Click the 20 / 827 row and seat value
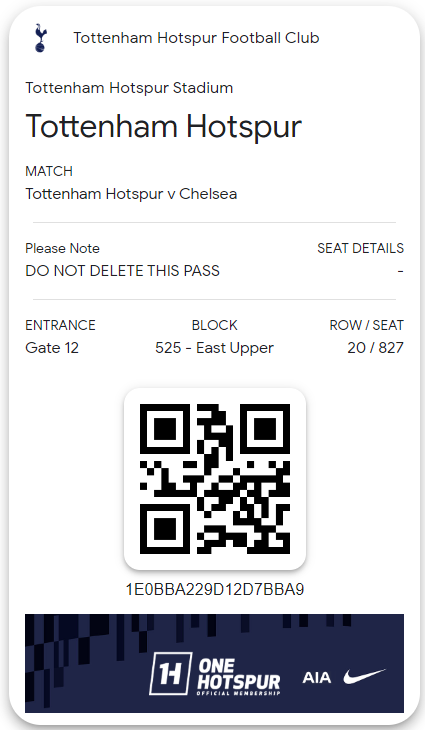Viewport: 425px width, 730px height. tap(375, 348)
